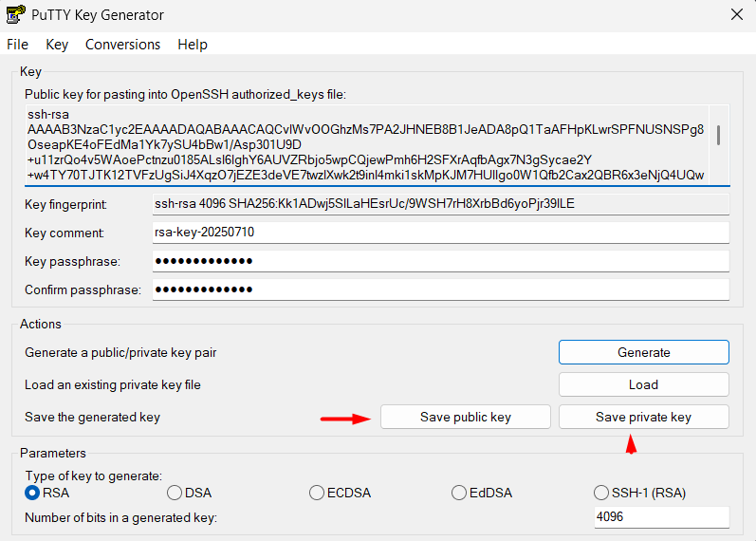Open the Help menu
This screenshot has width=756, height=541.
coord(193,45)
